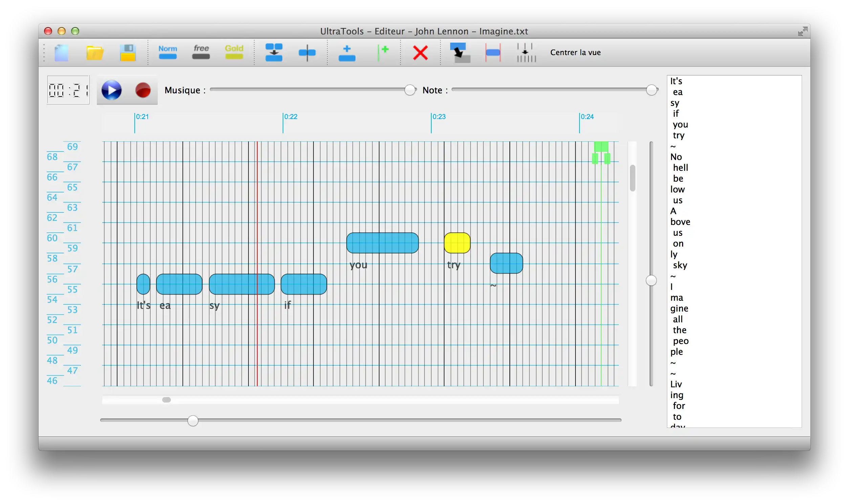Click the merge notes icon

click(274, 52)
